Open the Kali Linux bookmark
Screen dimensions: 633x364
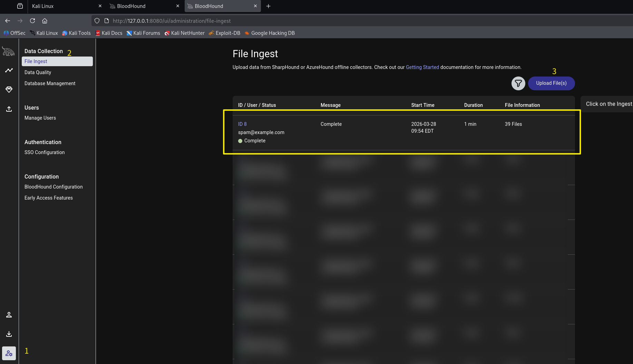coord(44,33)
